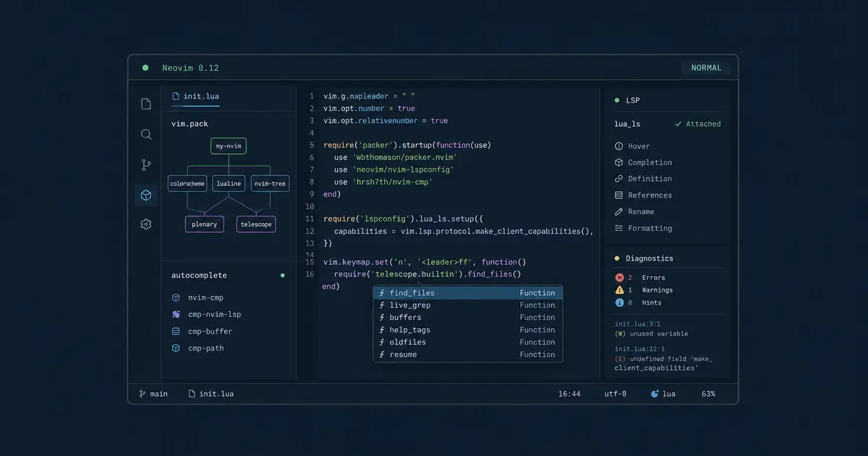Select oldfiles in completion popup
The width and height of the screenshot is (868, 456).
pos(468,342)
